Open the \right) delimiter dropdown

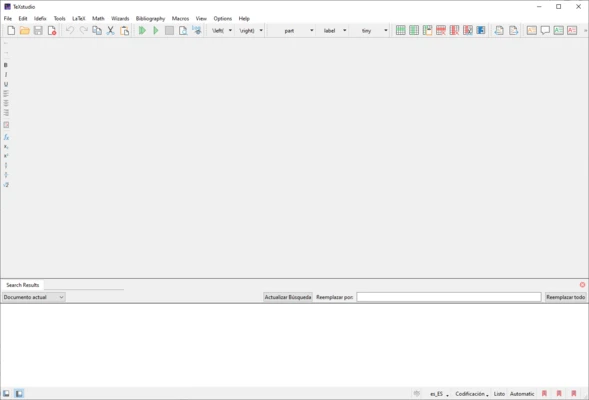point(261,30)
